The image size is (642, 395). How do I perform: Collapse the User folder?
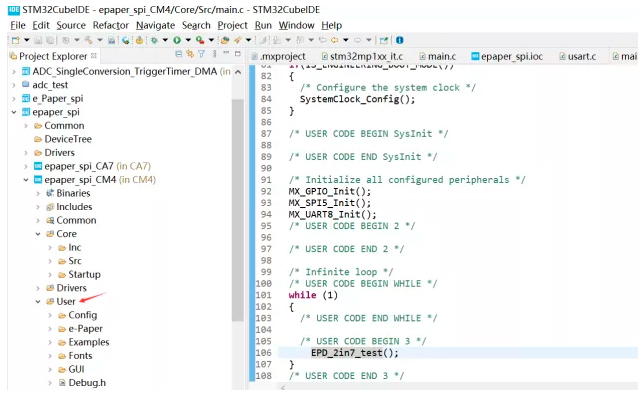(38, 302)
